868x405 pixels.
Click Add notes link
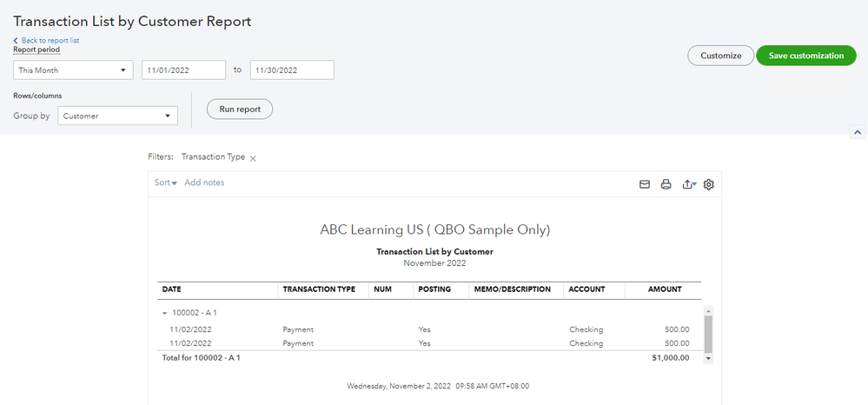coord(204,183)
